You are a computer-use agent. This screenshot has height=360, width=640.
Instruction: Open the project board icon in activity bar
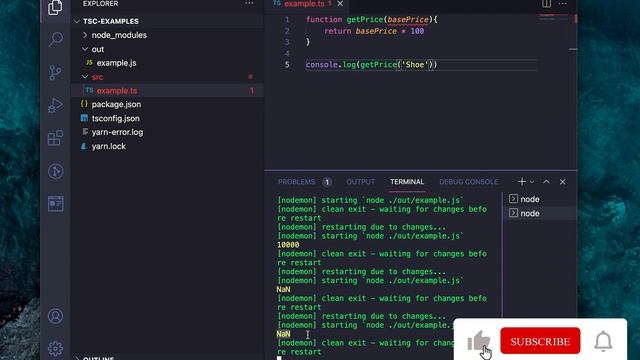(x=55, y=203)
